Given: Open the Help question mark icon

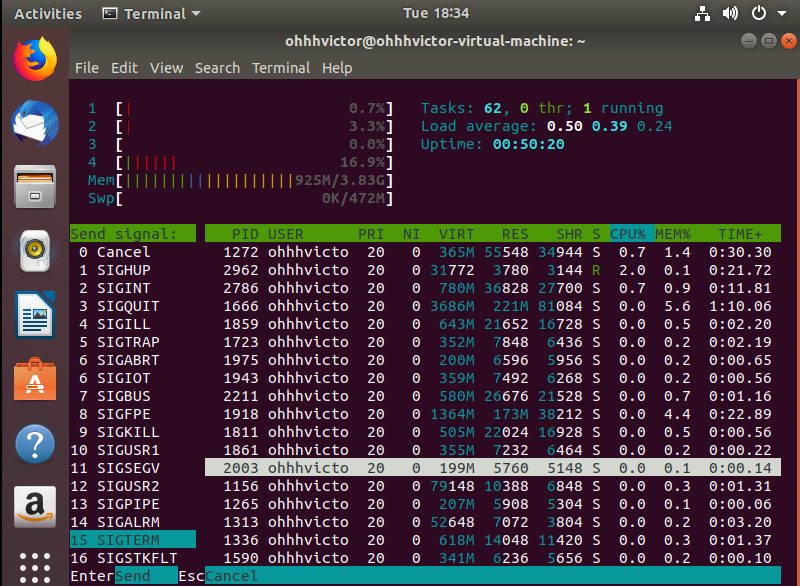Looking at the screenshot, I should pyautogui.click(x=35, y=444).
